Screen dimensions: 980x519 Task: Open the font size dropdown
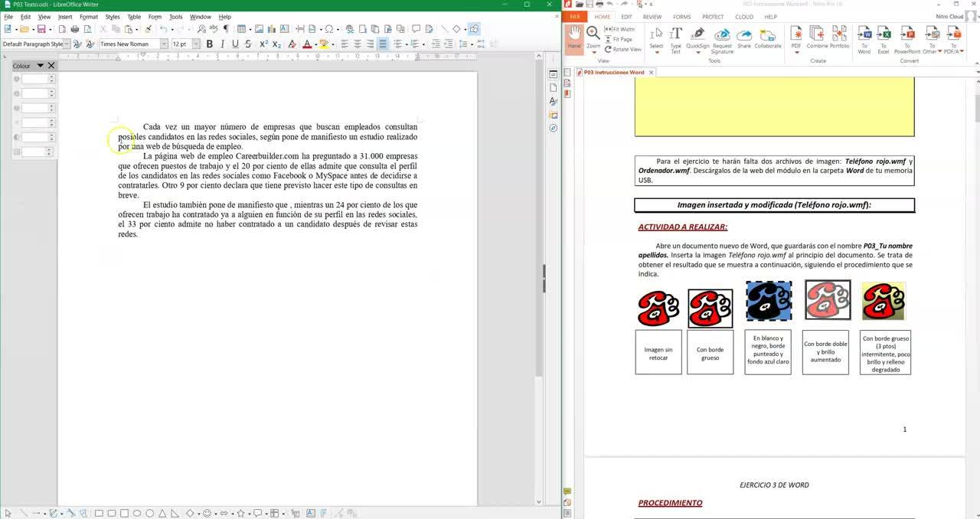click(x=196, y=44)
